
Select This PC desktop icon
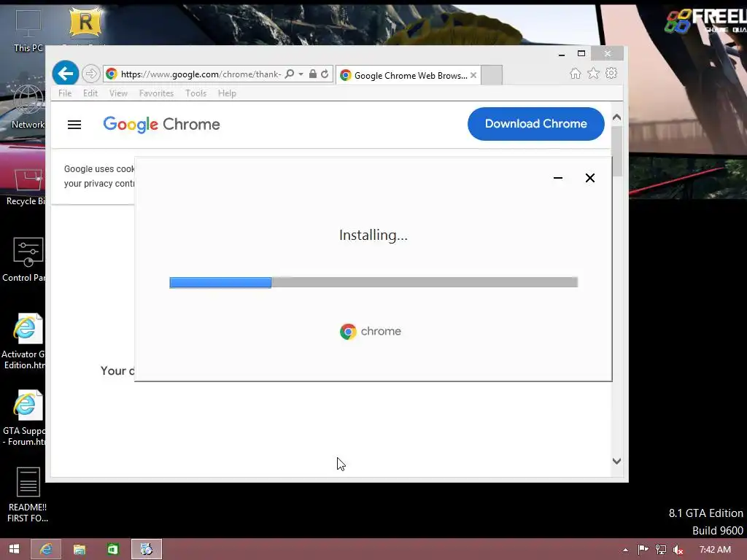(x=28, y=30)
